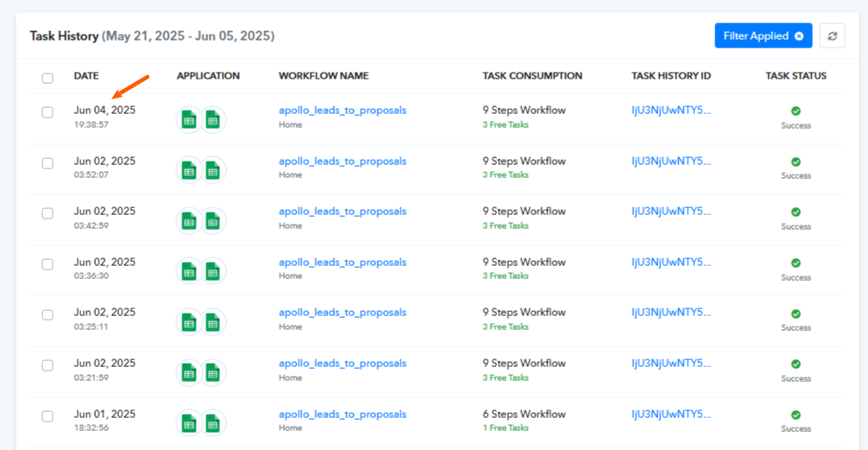Screen dimensions: 868x450
Task: Click the DATE column header
Action: click(86, 76)
